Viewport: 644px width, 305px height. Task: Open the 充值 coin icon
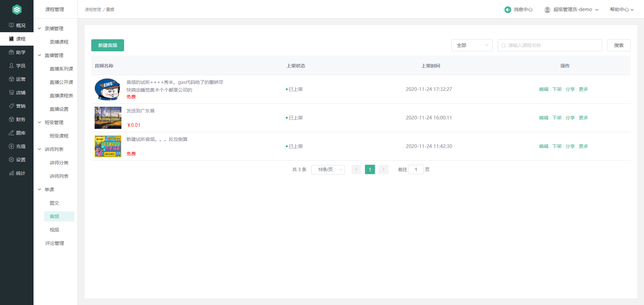pyautogui.click(x=11, y=146)
